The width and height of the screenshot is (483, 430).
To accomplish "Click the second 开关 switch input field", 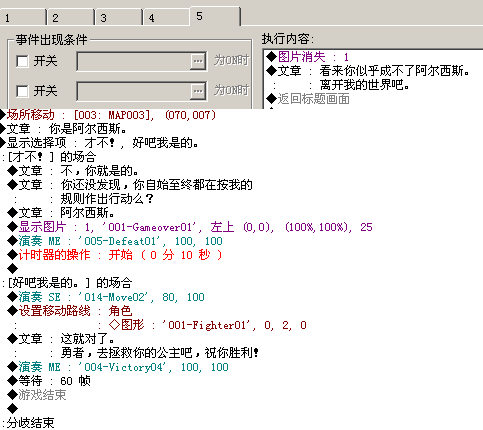I will click(x=134, y=91).
